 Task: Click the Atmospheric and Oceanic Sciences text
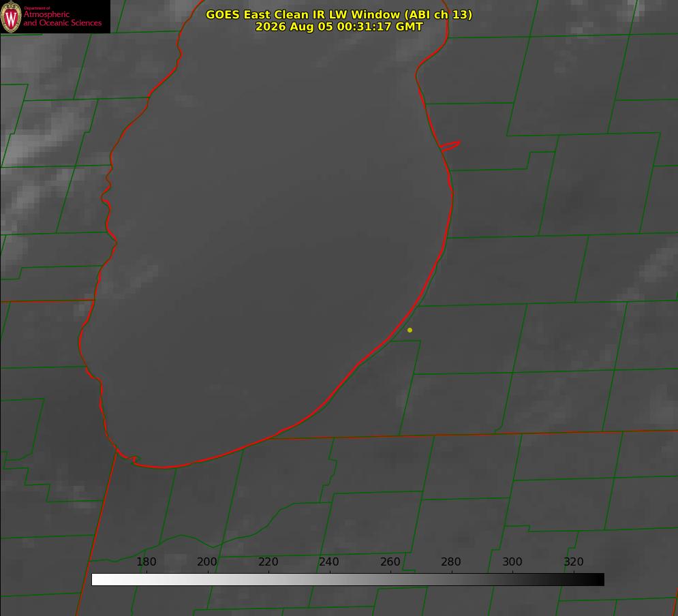point(62,18)
